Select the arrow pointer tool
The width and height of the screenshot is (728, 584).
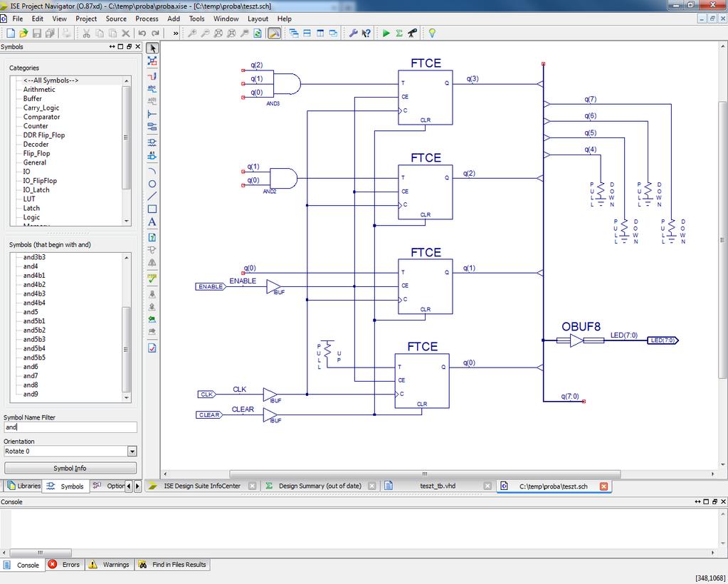tap(152, 48)
